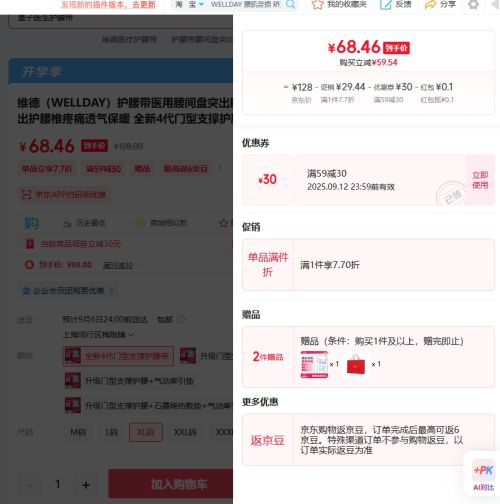
Task: Select the XL码 size option
Action: [x=146, y=432]
